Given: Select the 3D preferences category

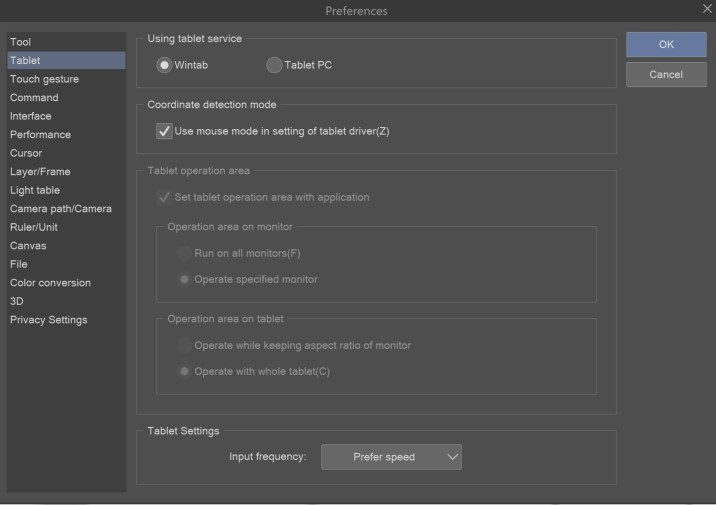Looking at the screenshot, I should (17, 301).
